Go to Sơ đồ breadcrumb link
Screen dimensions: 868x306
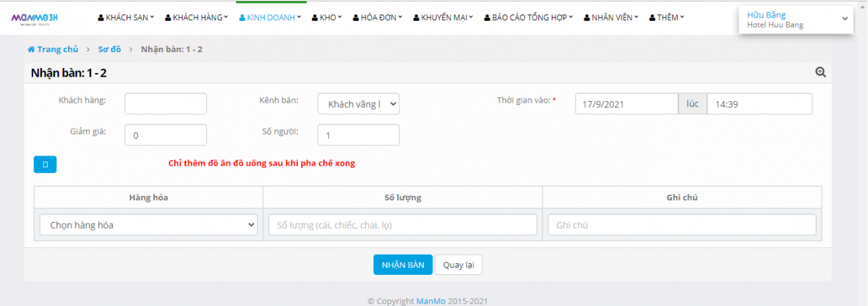tap(109, 49)
